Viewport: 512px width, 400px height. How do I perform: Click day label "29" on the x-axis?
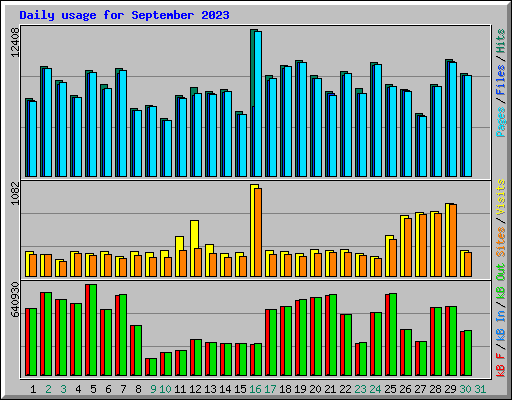point(450,389)
